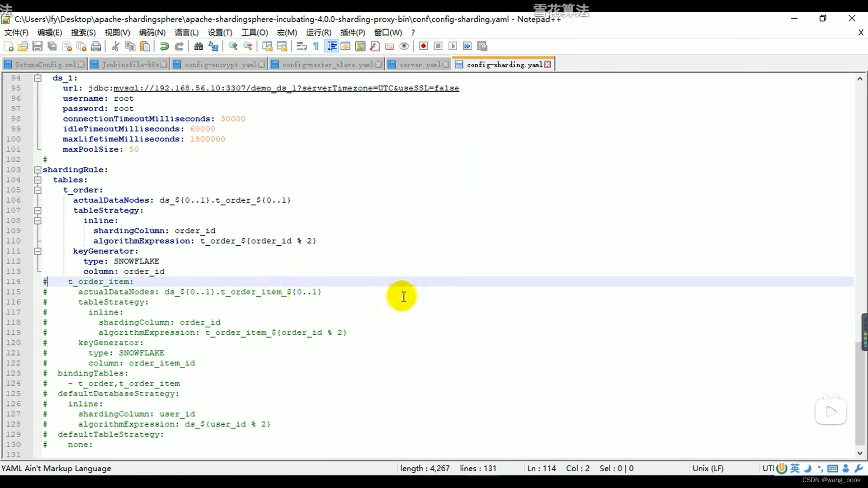
Task: Toggle show all characters pilcrow icon
Action: 316,46
